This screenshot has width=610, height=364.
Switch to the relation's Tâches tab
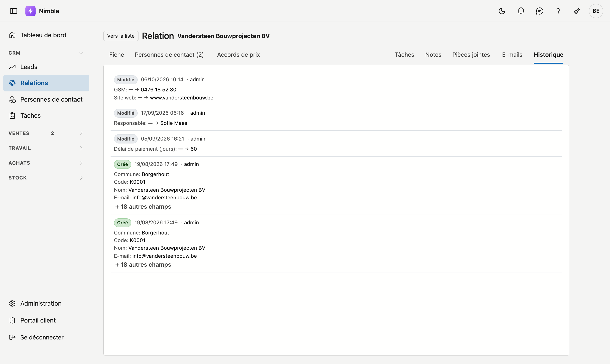point(404,55)
